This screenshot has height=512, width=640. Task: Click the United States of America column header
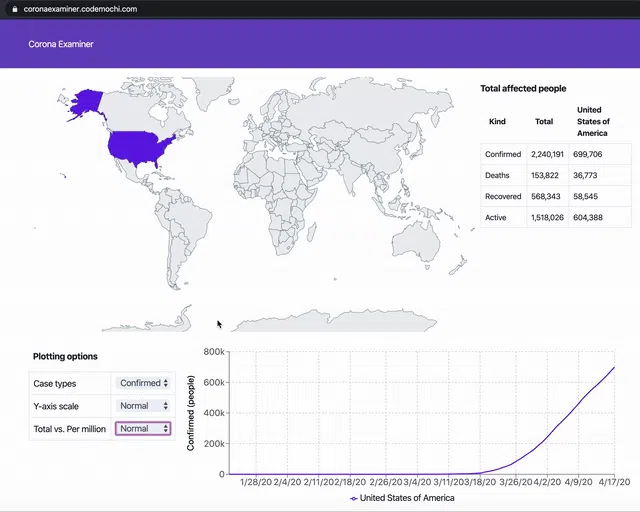[593, 121]
